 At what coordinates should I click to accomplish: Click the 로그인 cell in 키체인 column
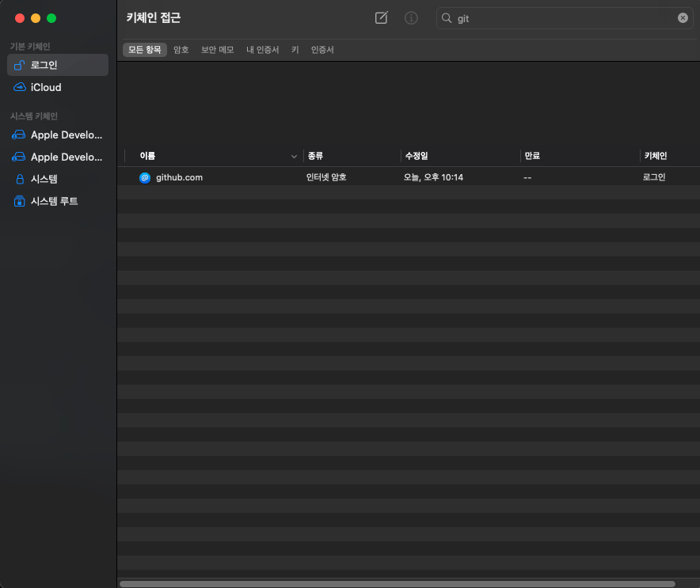[x=654, y=177]
